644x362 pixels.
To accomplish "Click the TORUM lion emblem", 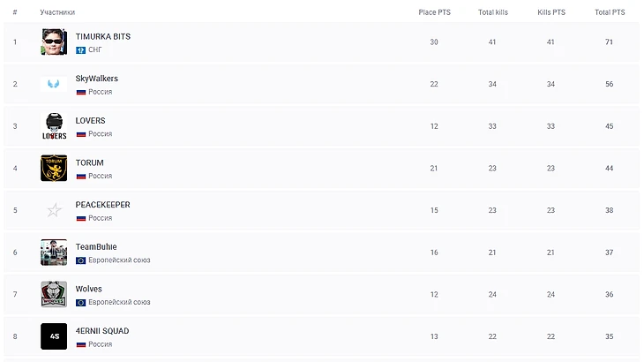I will click(x=54, y=168).
